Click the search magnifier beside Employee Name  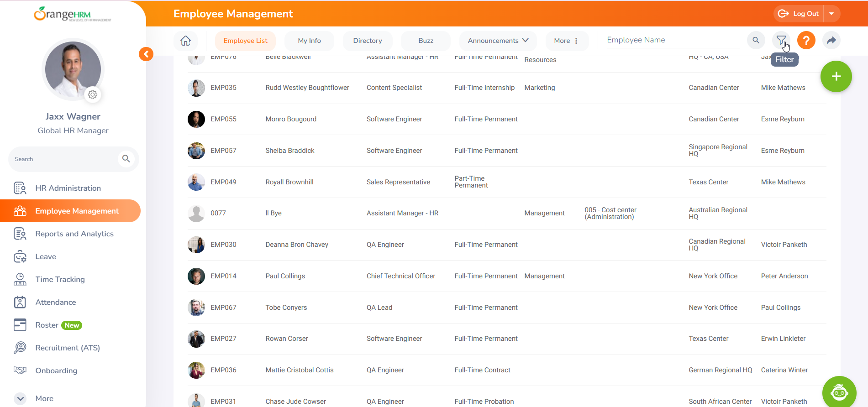tap(756, 40)
